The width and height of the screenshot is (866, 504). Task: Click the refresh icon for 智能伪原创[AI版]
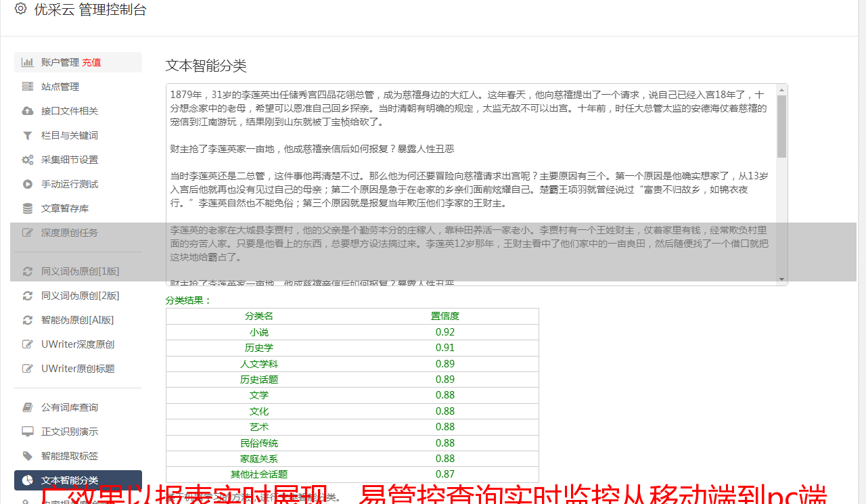tap(28, 320)
